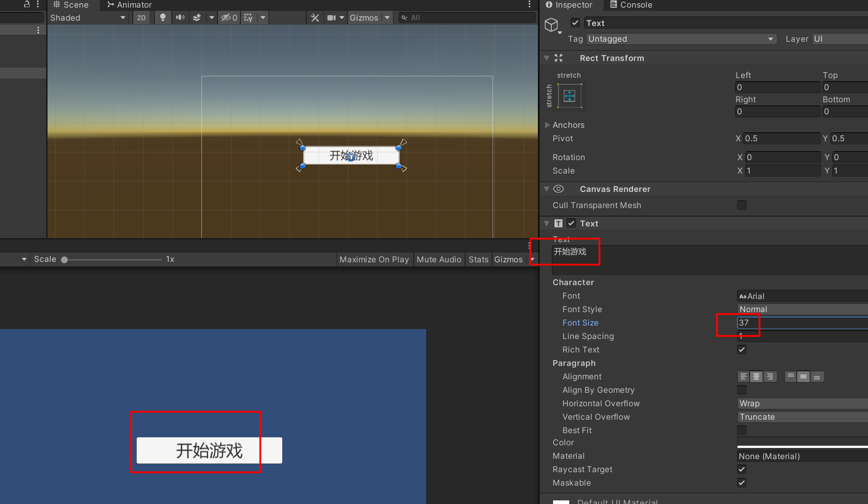The width and height of the screenshot is (868, 504).
Task: Set horizontal alignment to right
Action: (770, 377)
